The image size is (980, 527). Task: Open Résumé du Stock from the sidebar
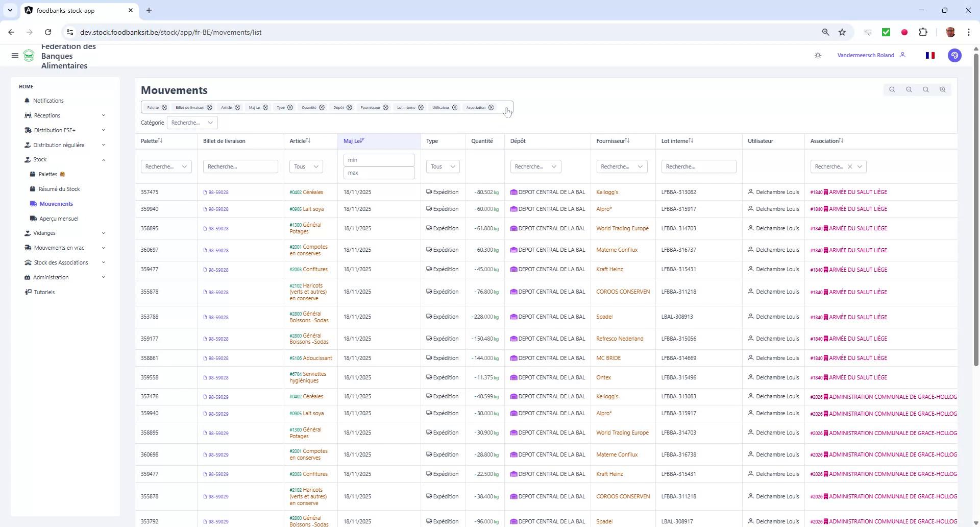point(59,188)
